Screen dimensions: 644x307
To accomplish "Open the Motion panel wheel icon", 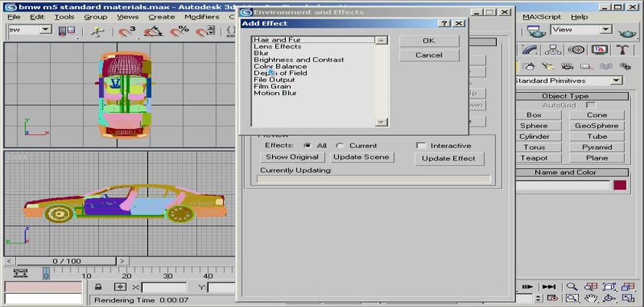I will tap(577, 50).
